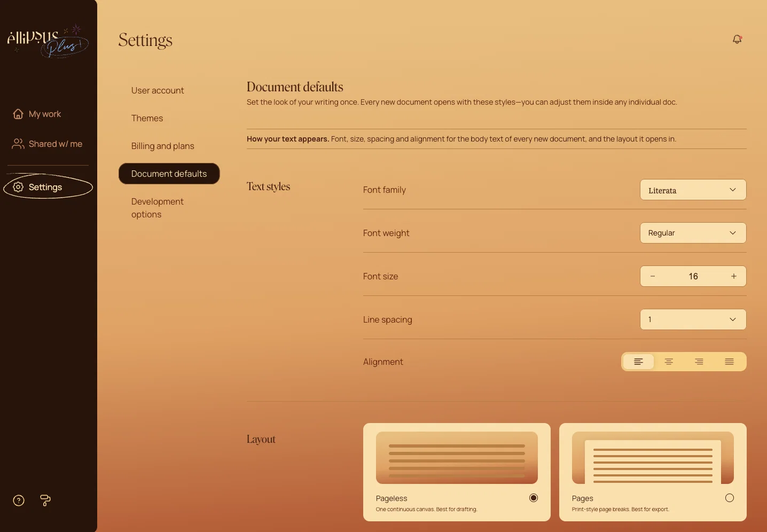
Task: Choose the Pages layout radio button
Action: click(730, 498)
